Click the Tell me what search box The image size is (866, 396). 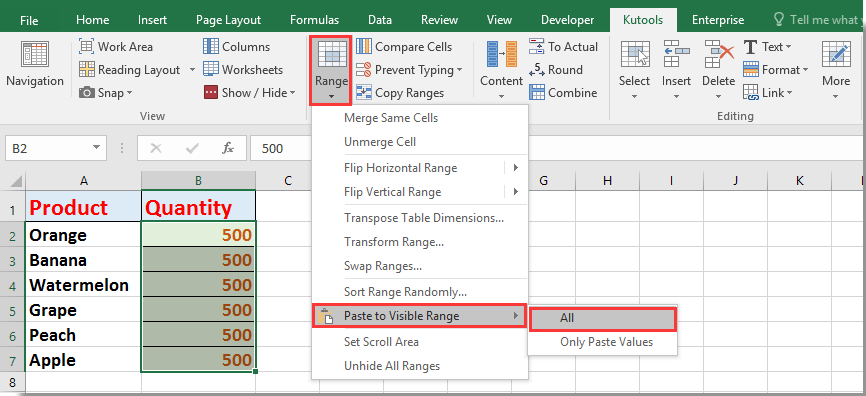point(817,20)
